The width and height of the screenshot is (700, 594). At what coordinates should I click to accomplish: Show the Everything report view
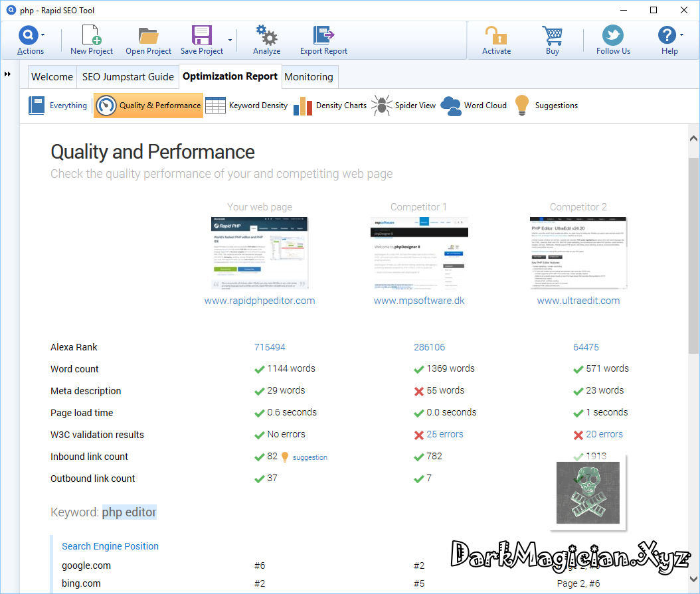point(58,106)
